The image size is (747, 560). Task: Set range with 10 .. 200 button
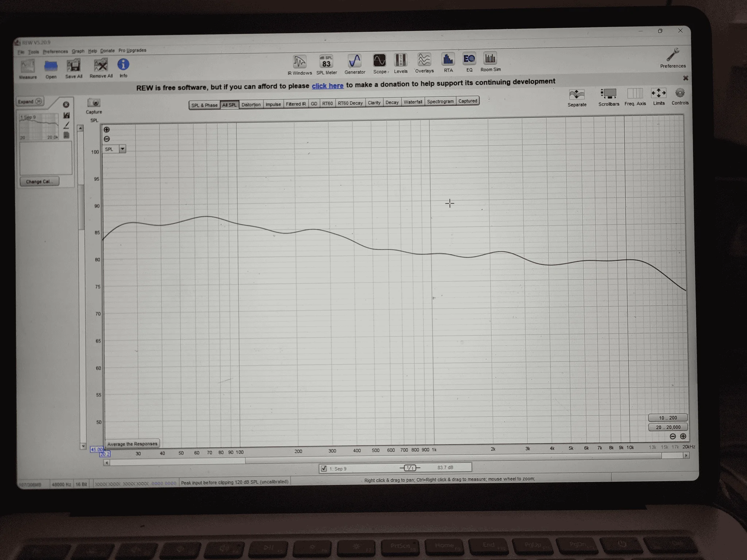(667, 418)
